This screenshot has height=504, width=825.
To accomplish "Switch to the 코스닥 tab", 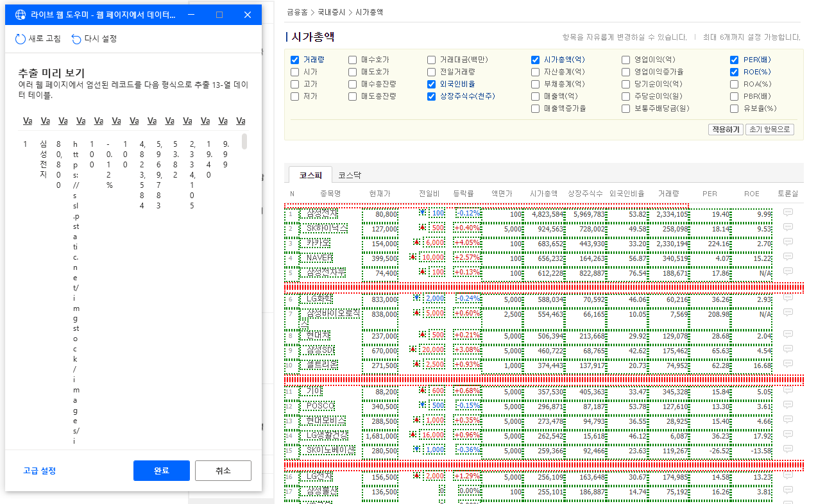I will pos(350,175).
